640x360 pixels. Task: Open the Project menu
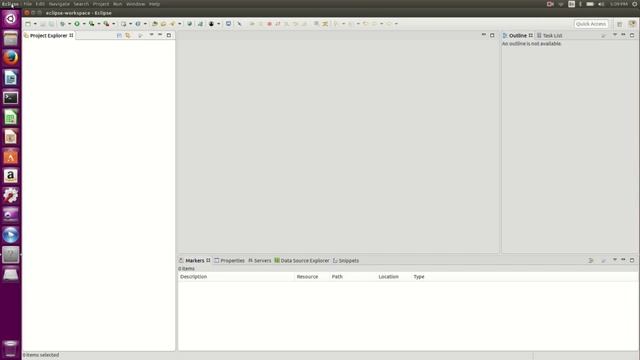[101, 4]
